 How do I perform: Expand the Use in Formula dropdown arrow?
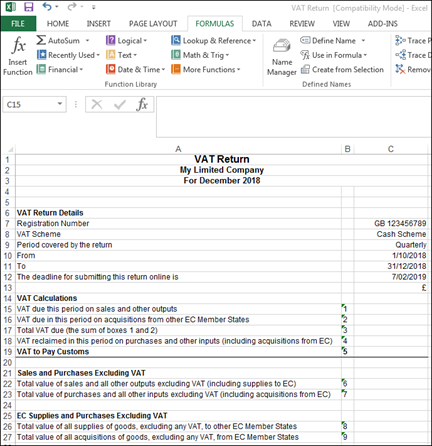[365, 55]
